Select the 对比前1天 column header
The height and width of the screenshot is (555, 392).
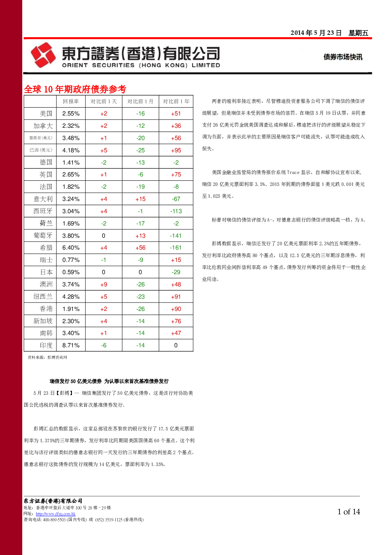104,102
